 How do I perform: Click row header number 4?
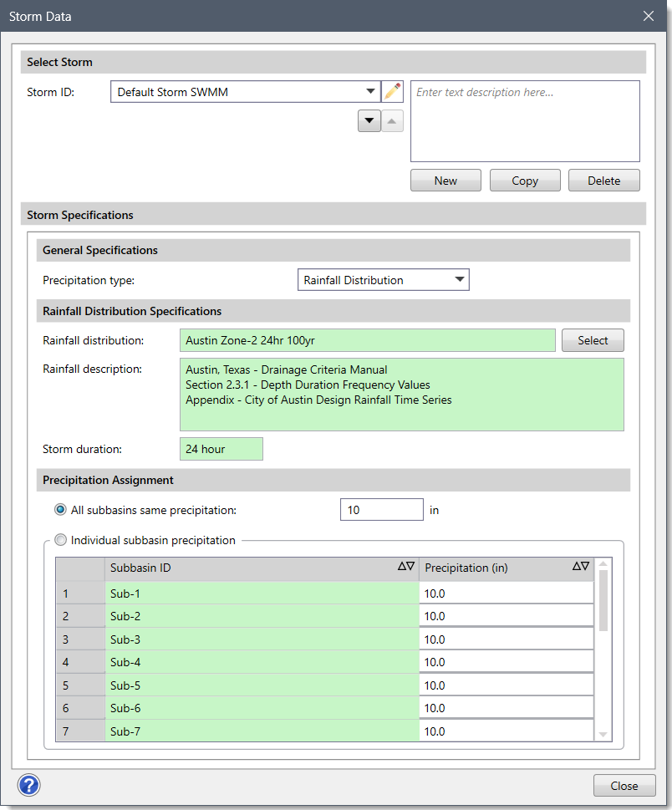coord(80,662)
